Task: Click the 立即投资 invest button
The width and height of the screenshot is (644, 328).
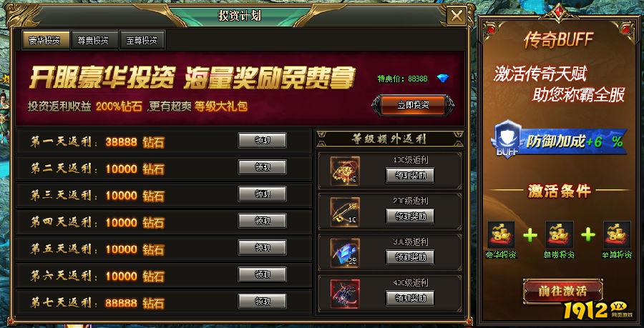Action: coord(413,105)
